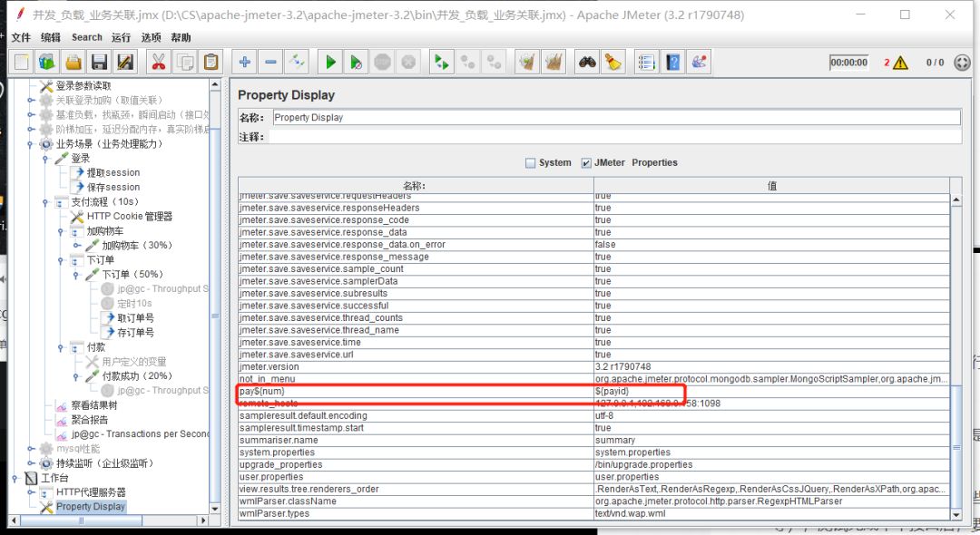
Task: Expand the 持续监听 node
Action: tap(30, 464)
